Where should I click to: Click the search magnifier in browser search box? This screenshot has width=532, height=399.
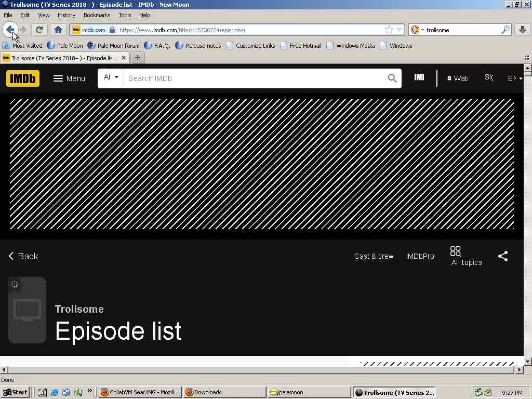(x=505, y=30)
